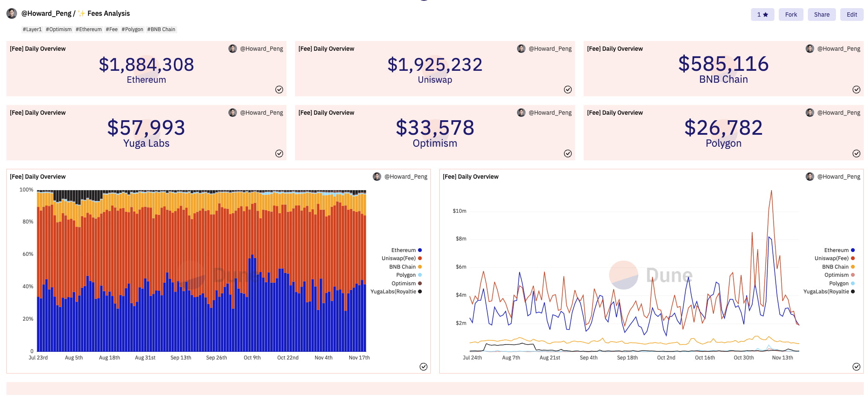
Task: Click Polygon light-blue legend color dot in bar chart
Action: [420, 275]
